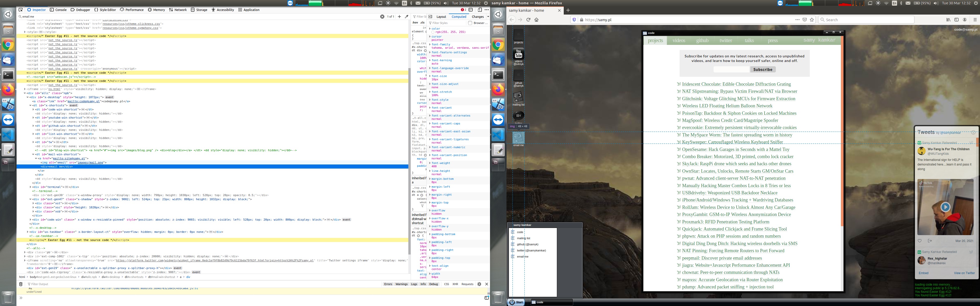Activate the DevTools element picker tool
Image resolution: width=980 pixels, height=306 pixels.
click(x=20, y=10)
